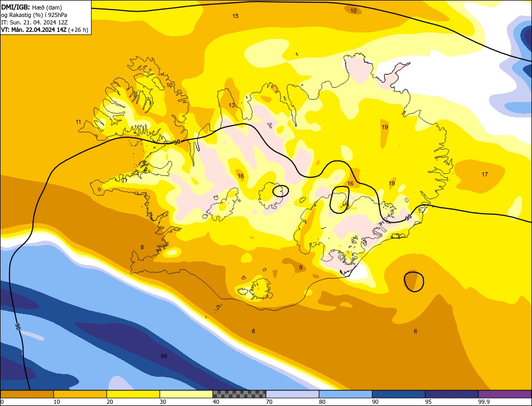The width and height of the screenshot is (532, 406).
Task: Click the humidity value '17' over the eastern sea
Action: coord(485,174)
